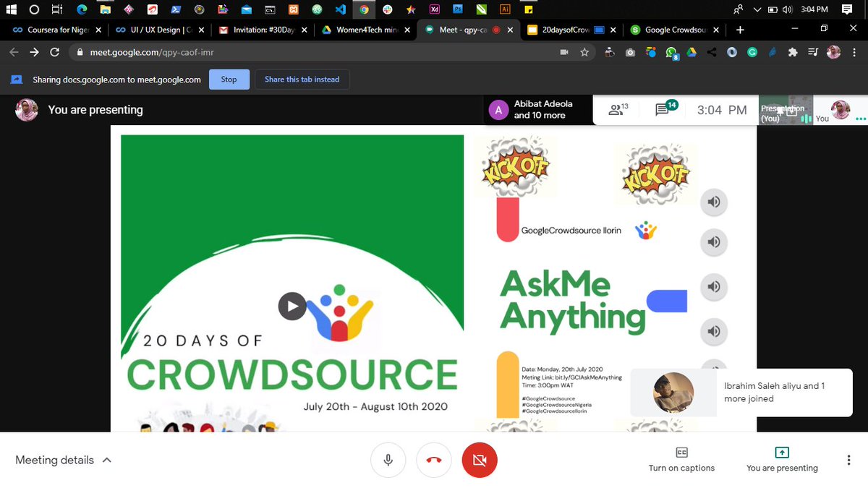Open a new browser tab

tap(739, 30)
